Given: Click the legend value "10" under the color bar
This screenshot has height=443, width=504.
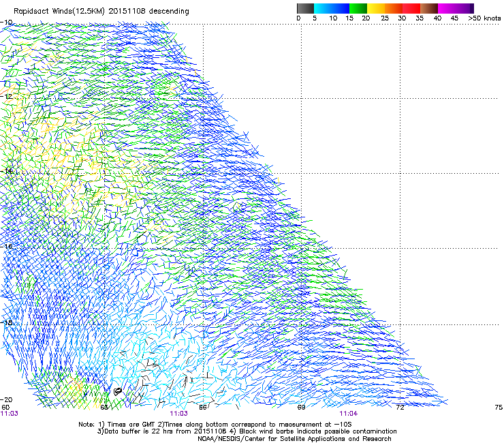Looking at the screenshot, I should tap(333, 18).
